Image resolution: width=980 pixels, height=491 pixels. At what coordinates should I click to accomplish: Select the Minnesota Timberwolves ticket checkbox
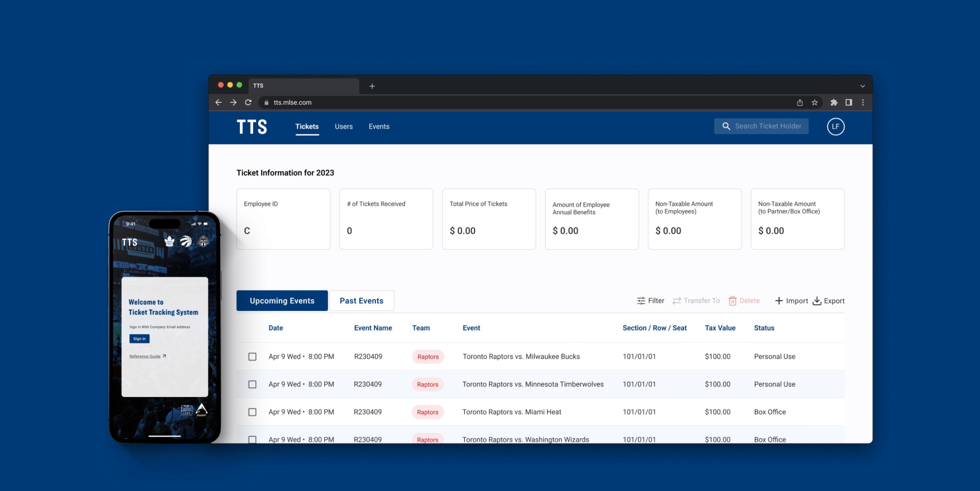tap(252, 384)
